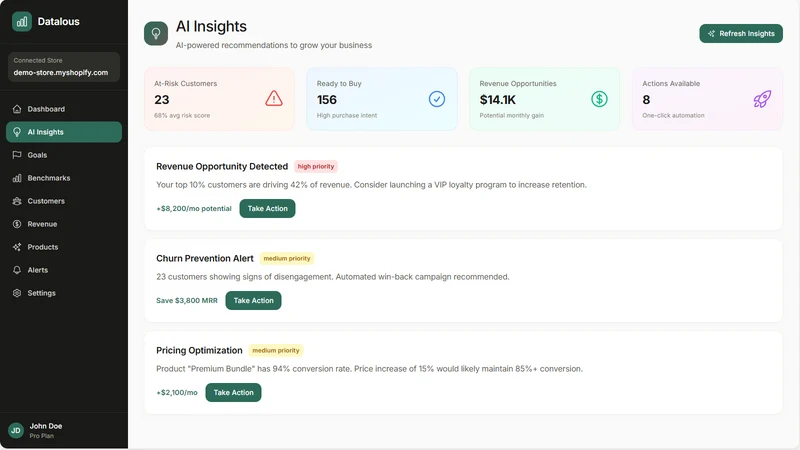This screenshot has height=450, width=800.
Task: Navigate to Customers section
Action: tap(64, 201)
